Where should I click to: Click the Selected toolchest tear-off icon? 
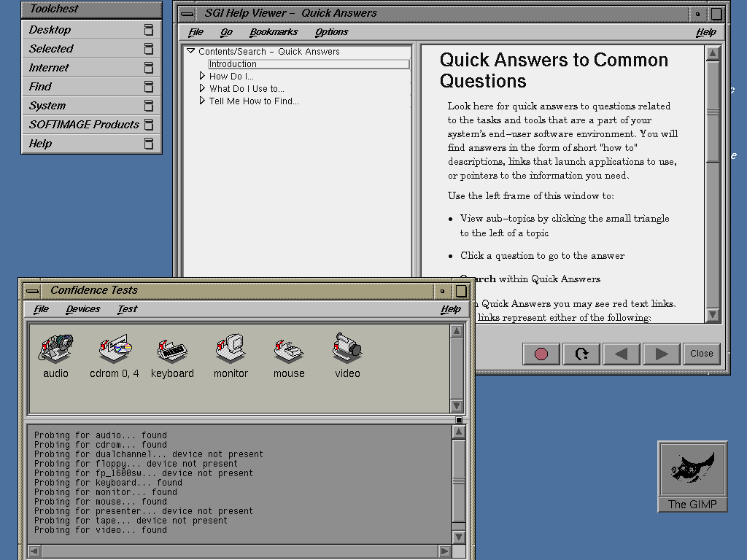[149, 49]
